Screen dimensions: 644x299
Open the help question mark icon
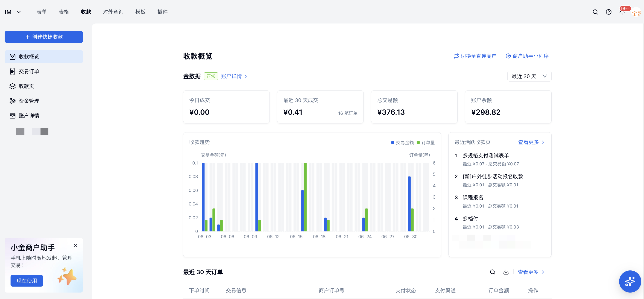click(x=609, y=12)
